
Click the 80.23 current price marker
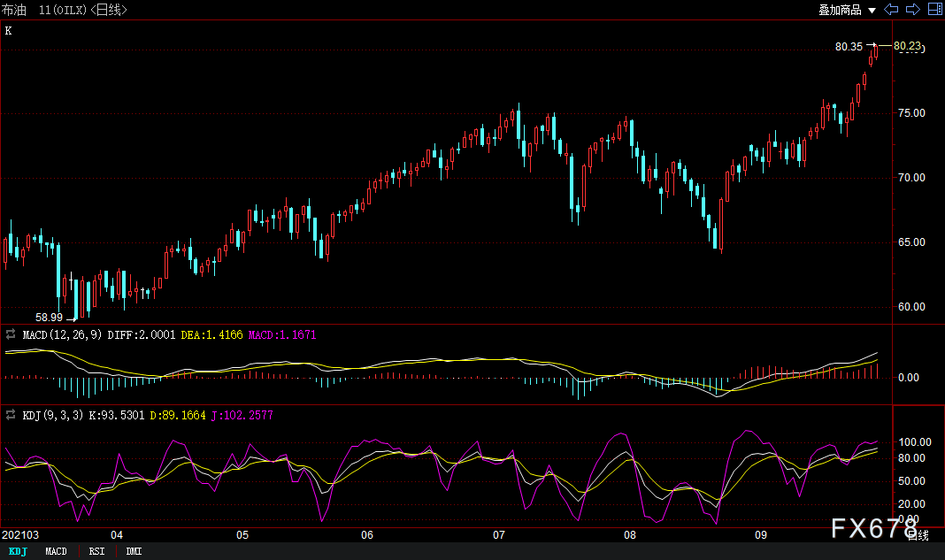click(908, 46)
